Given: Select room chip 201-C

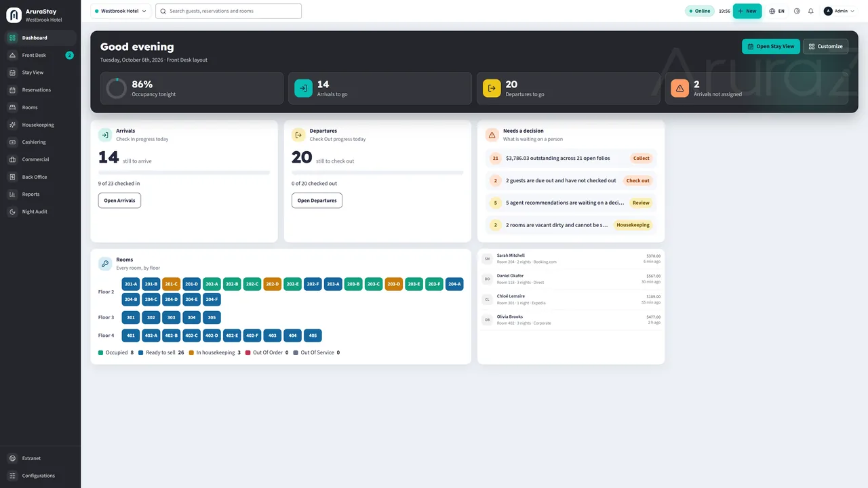Looking at the screenshot, I should tap(172, 284).
